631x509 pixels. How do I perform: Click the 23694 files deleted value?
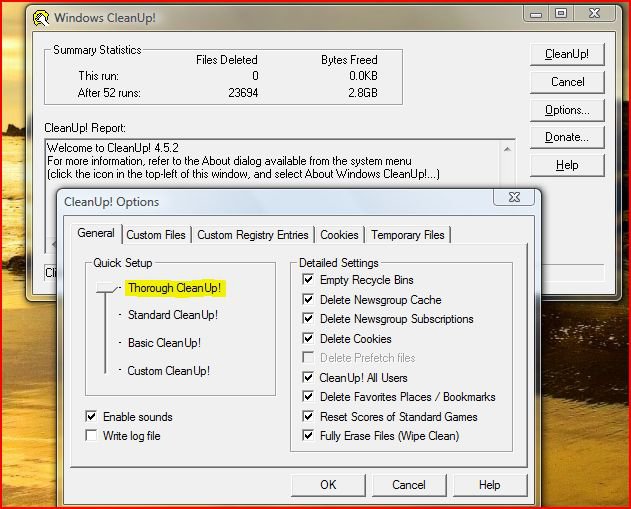click(243, 93)
